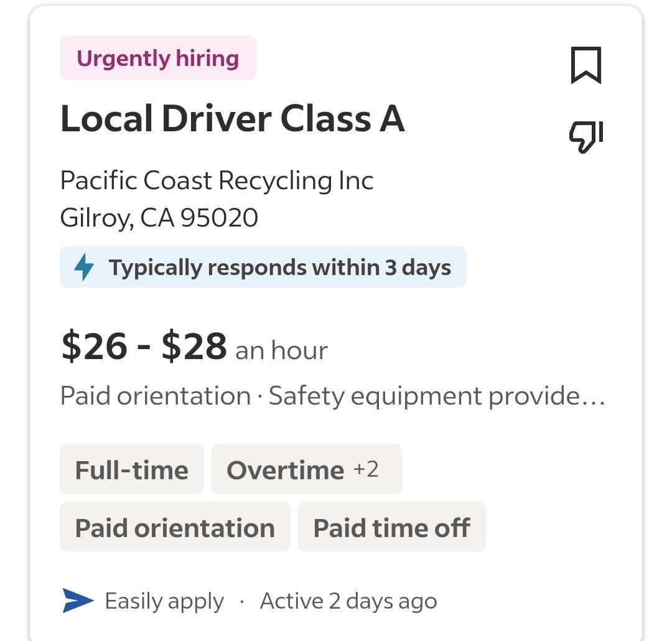Click the lightning bolt response icon
Image resolution: width=672 pixels, height=641 pixels.
coord(83,267)
